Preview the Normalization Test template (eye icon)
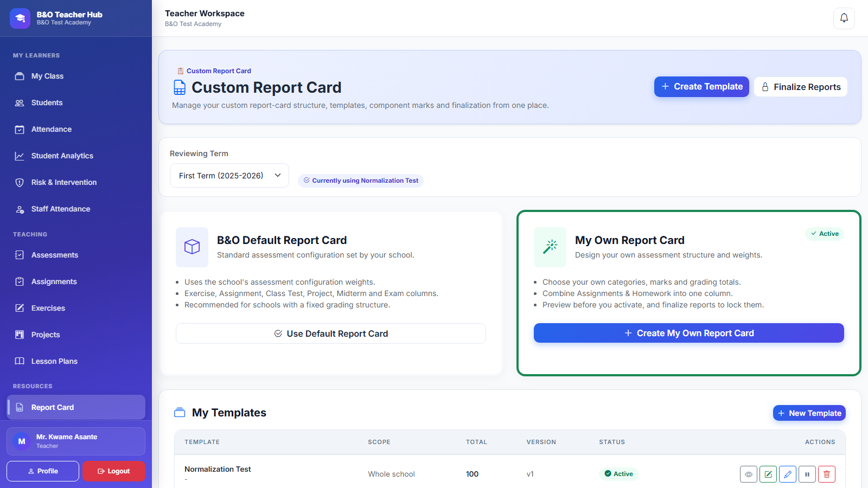Image resolution: width=868 pixels, height=488 pixels. pos(749,474)
